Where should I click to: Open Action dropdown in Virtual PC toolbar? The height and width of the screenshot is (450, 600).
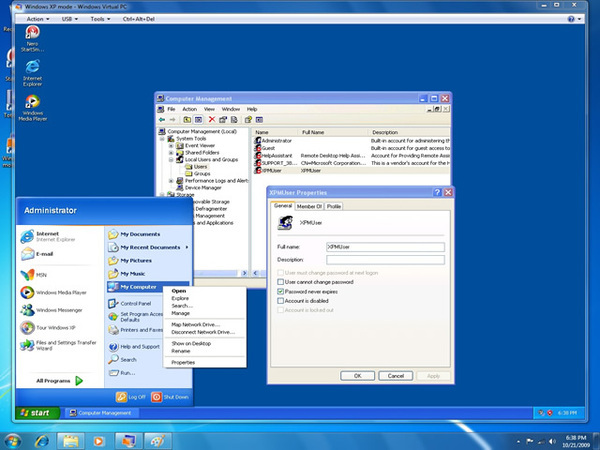tap(38, 19)
